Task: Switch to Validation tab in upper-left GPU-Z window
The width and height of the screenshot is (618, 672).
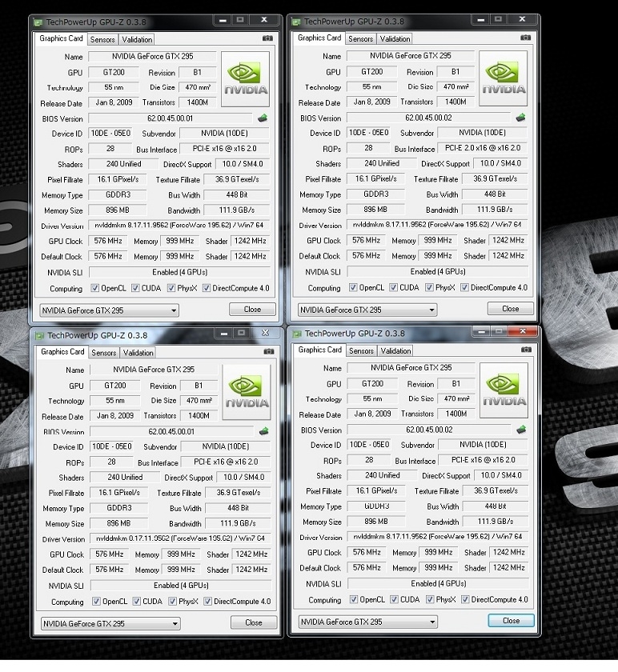Action: coord(137,39)
